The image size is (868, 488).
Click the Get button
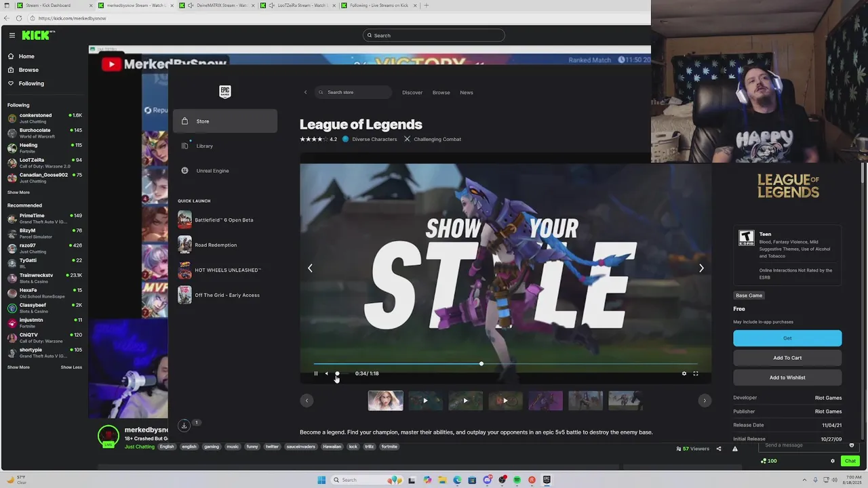point(787,338)
